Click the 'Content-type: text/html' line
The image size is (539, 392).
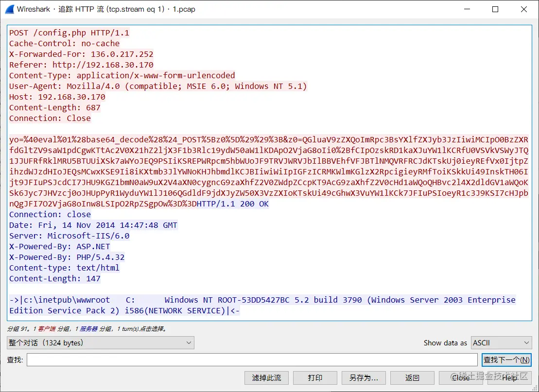click(64, 268)
